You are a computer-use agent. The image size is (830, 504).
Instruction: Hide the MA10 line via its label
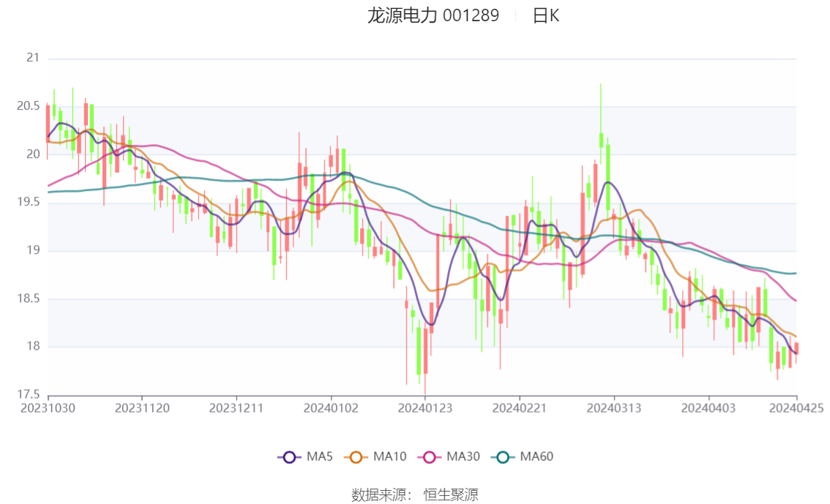(389, 456)
